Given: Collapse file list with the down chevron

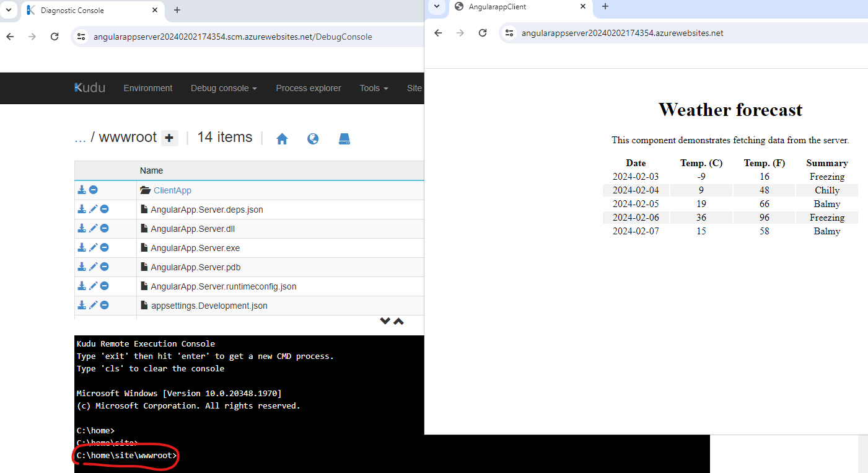Looking at the screenshot, I should (x=385, y=321).
